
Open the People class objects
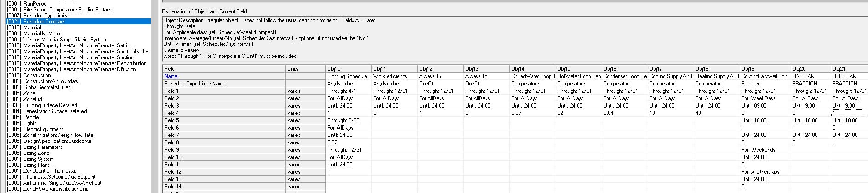(x=31, y=117)
